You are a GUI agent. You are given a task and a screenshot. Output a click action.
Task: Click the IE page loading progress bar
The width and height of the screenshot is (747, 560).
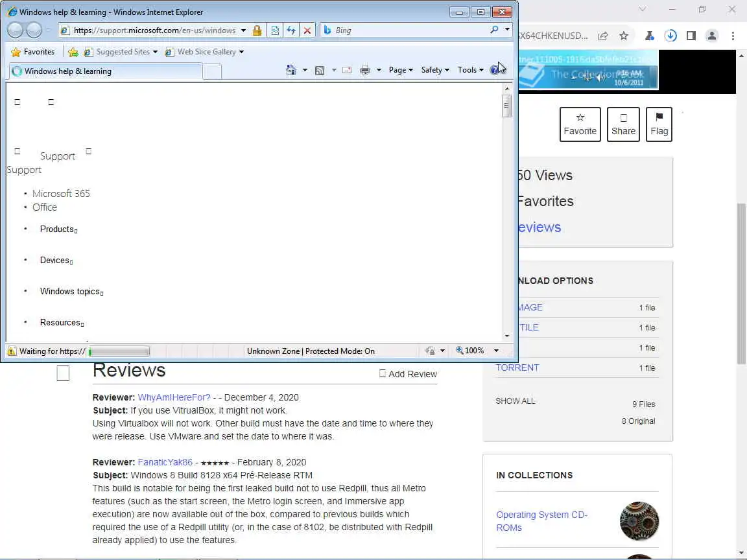point(119,351)
